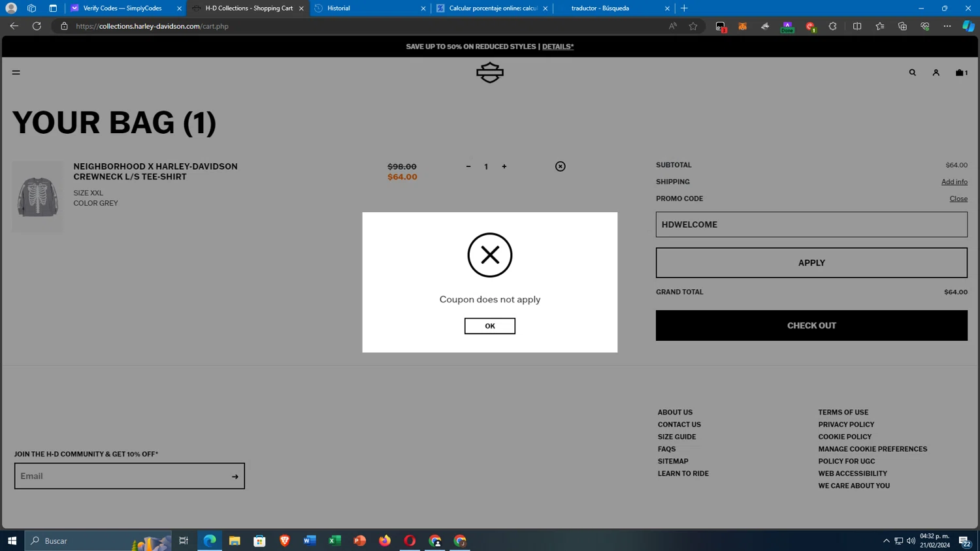Screen dimensions: 980x551
Task: Open Copilot sidebar icon
Action: 968,26
